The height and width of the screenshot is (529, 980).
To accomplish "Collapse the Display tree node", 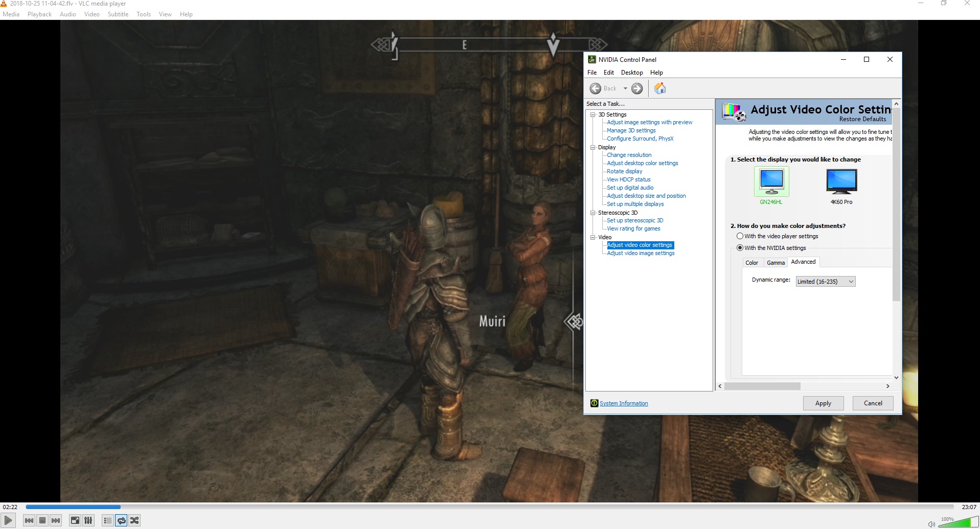I will [593, 147].
